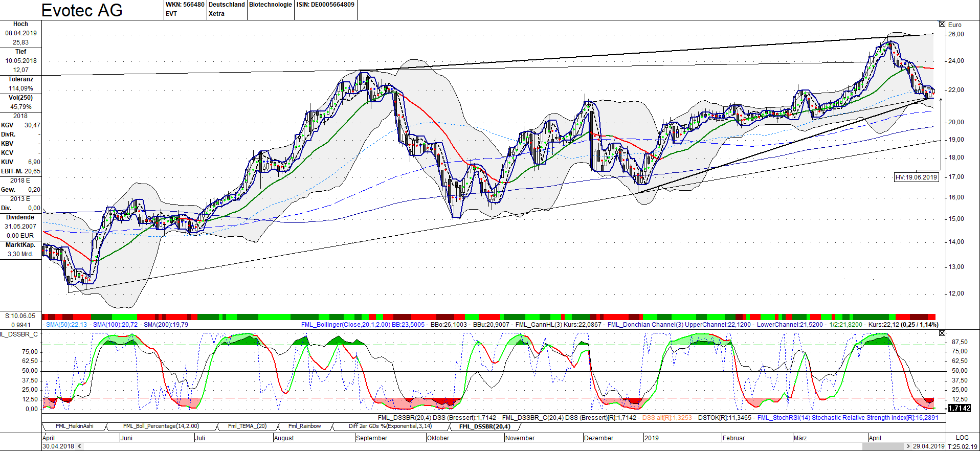This screenshot has width=980, height=451.
Task: Click the KGV row in sidebar
Action: 20,125
